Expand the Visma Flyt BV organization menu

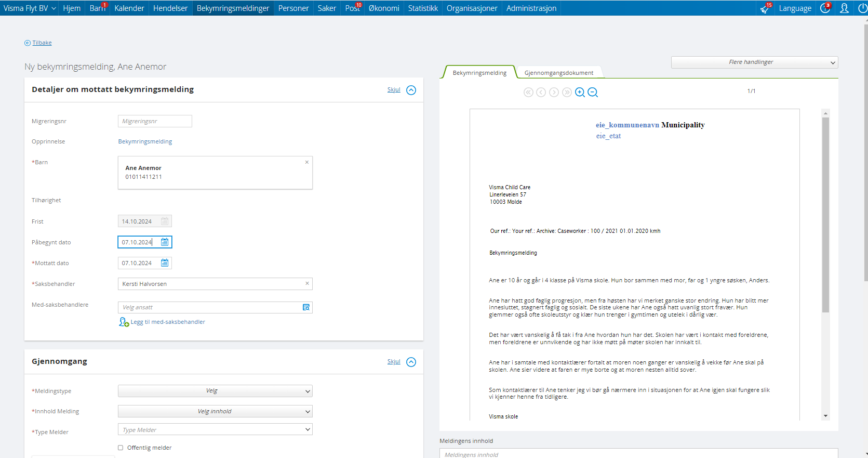pos(30,8)
